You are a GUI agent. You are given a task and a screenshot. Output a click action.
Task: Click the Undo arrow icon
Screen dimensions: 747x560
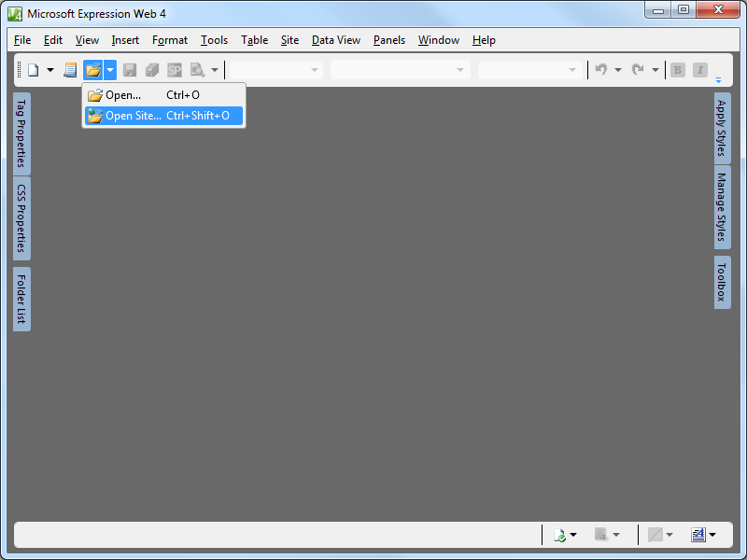(601, 70)
